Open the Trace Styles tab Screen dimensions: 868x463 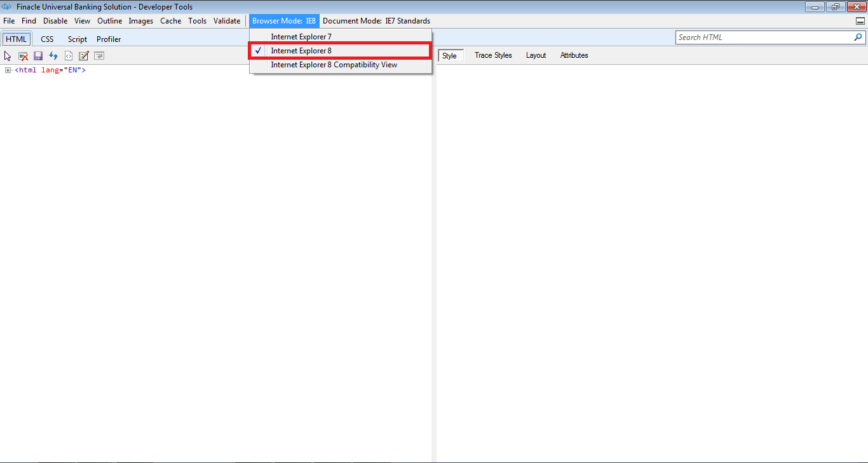493,55
